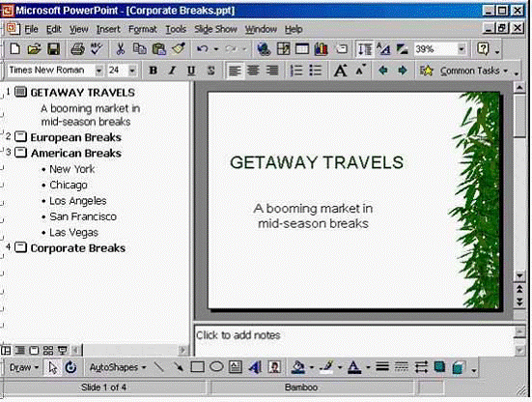Image resolution: width=532 pixels, height=402 pixels.
Task: Click the Print icon in toolbar
Action: pyautogui.click(x=77, y=49)
